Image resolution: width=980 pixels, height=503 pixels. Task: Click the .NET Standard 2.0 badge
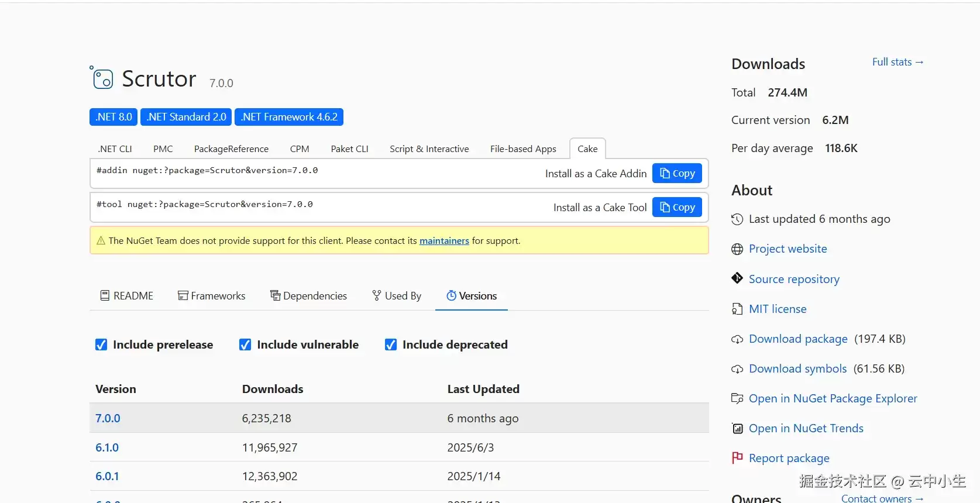click(186, 117)
